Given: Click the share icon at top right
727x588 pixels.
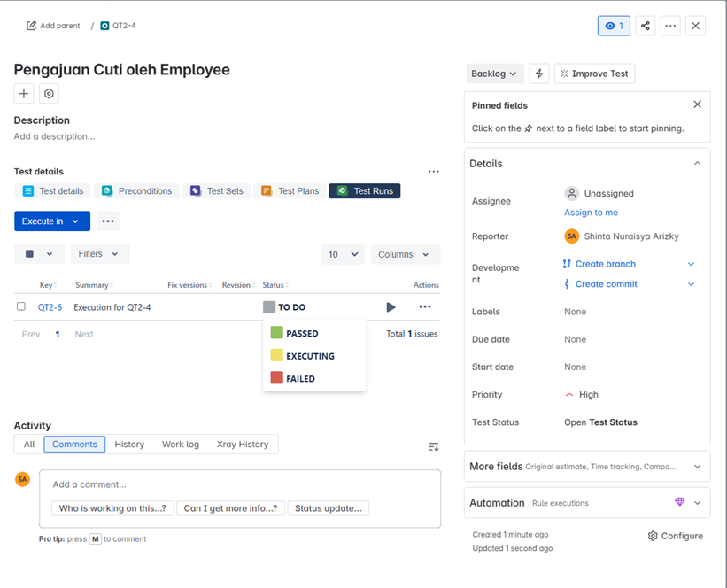Looking at the screenshot, I should coord(646,26).
